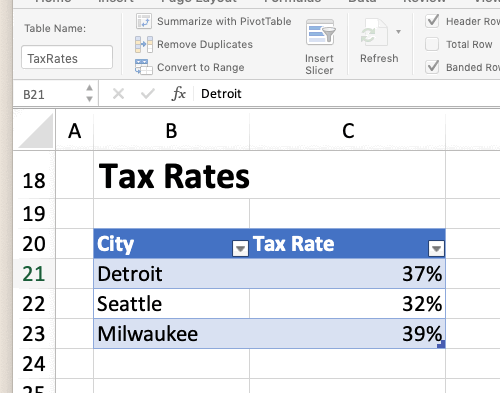Click the Remove Duplicates icon
The width and height of the screenshot is (500, 393).
(144, 44)
